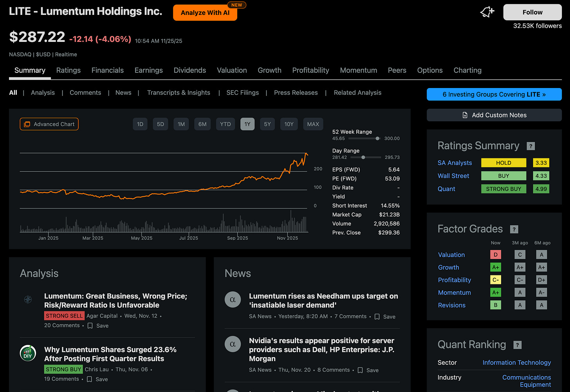Click Analyze With AI button
The width and height of the screenshot is (570, 392).
[x=205, y=13]
